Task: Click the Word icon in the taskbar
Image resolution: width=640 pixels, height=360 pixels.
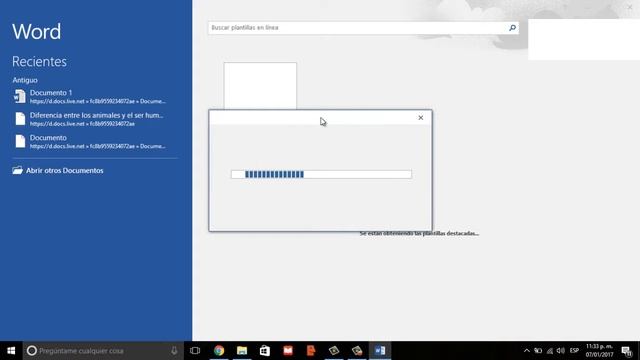Action: 380,351
